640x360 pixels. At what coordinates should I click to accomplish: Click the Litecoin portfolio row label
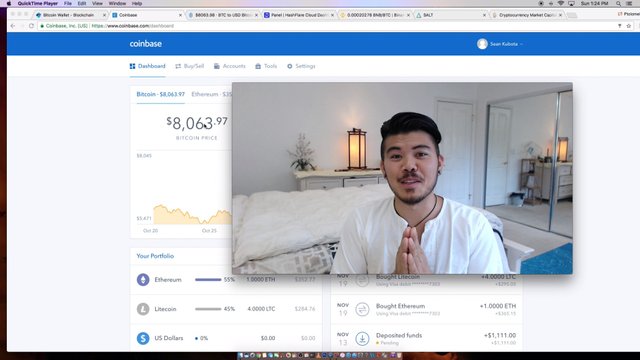165,309
